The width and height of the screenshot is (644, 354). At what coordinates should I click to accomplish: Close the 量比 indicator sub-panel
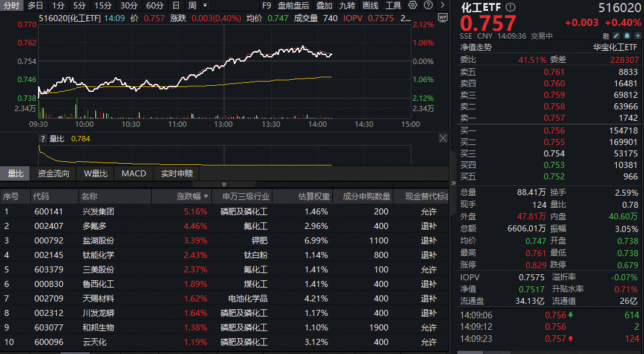click(443, 138)
